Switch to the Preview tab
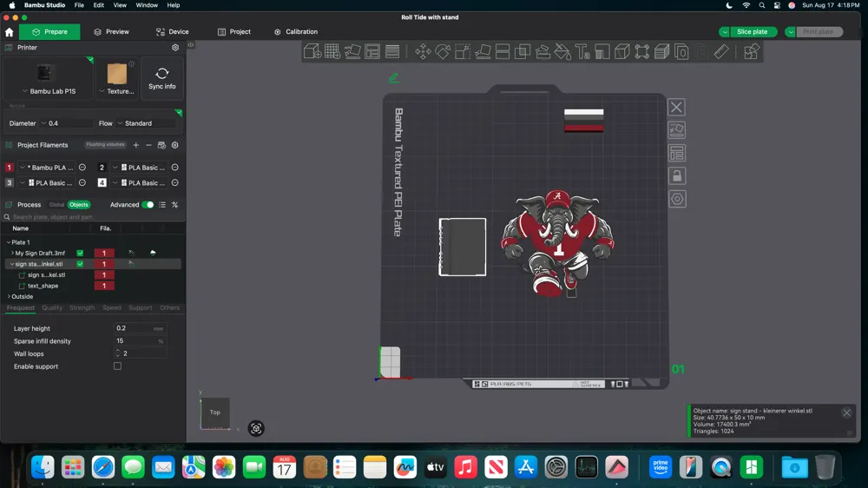The width and height of the screenshot is (868, 488). click(x=111, y=32)
